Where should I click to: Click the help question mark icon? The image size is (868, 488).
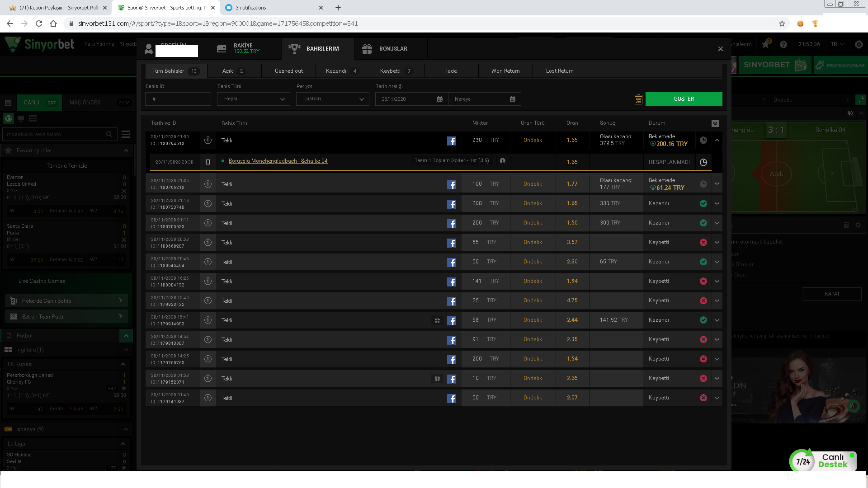(783, 44)
